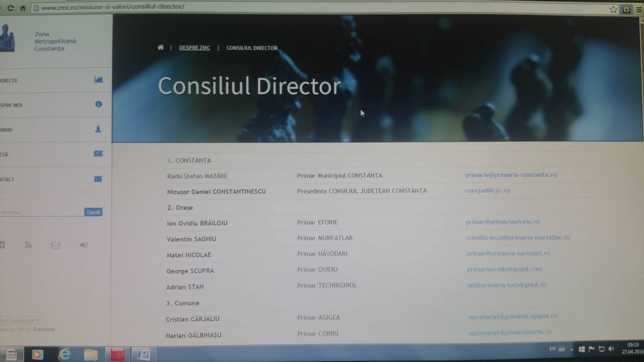644x362 pixels.
Task: Show hidden tray icons arrow
Action: coord(571,349)
